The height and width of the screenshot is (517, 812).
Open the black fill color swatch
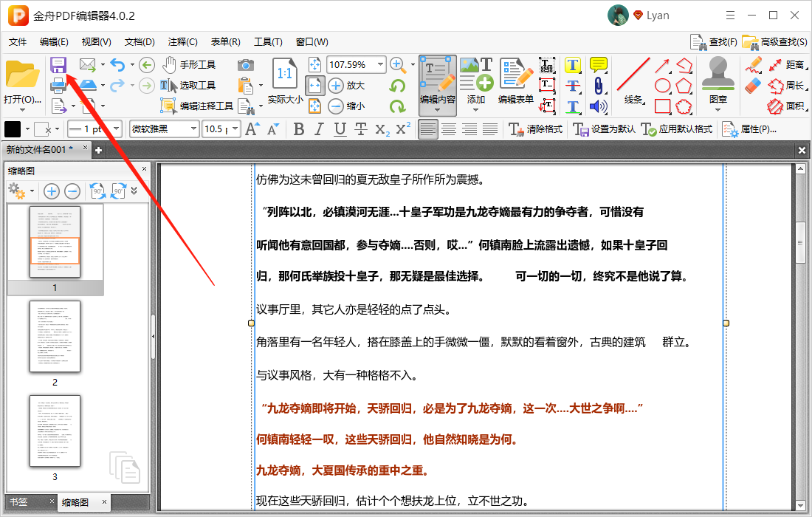click(x=12, y=129)
